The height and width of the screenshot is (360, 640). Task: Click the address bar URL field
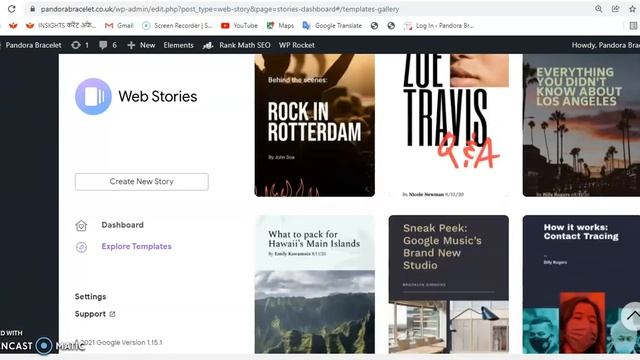(310, 9)
